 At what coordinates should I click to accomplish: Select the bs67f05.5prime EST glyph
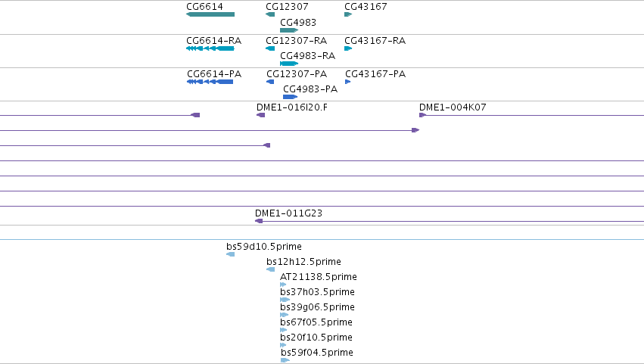283,330
